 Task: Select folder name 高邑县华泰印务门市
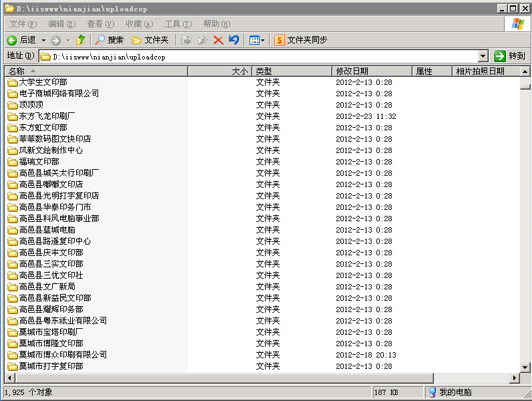pyautogui.click(x=55, y=207)
